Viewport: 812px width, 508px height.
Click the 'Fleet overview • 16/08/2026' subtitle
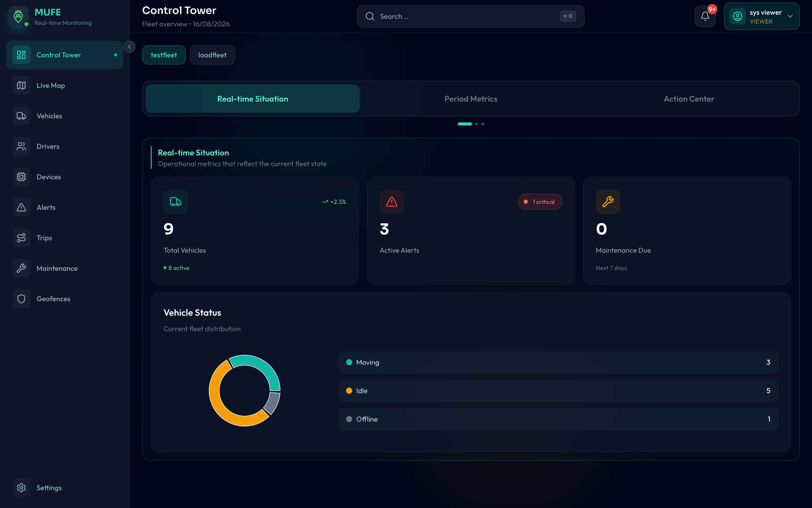pyautogui.click(x=186, y=24)
